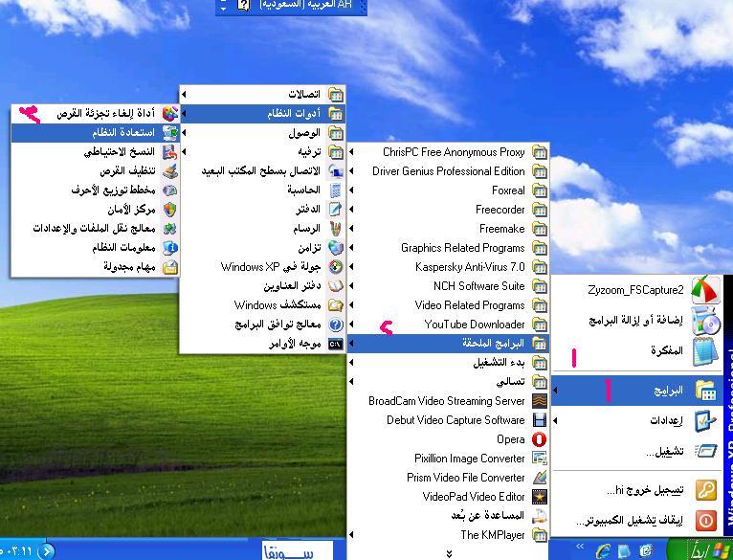Click the Backup (النسخ الاحتياطي) icon
The width and height of the screenshot is (733, 560).
pyautogui.click(x=169, y=151)
